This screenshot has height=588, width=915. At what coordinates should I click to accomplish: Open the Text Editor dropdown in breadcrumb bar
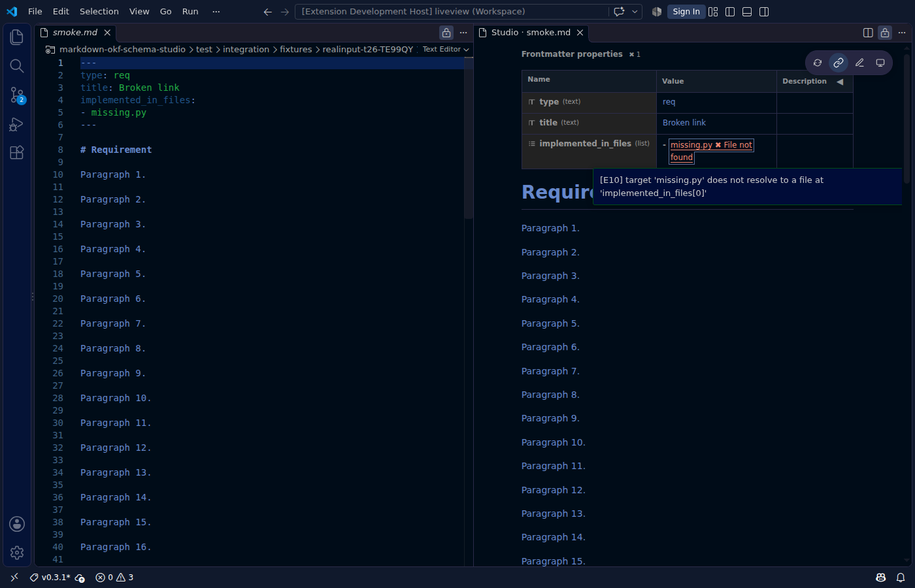click(446, 50)
